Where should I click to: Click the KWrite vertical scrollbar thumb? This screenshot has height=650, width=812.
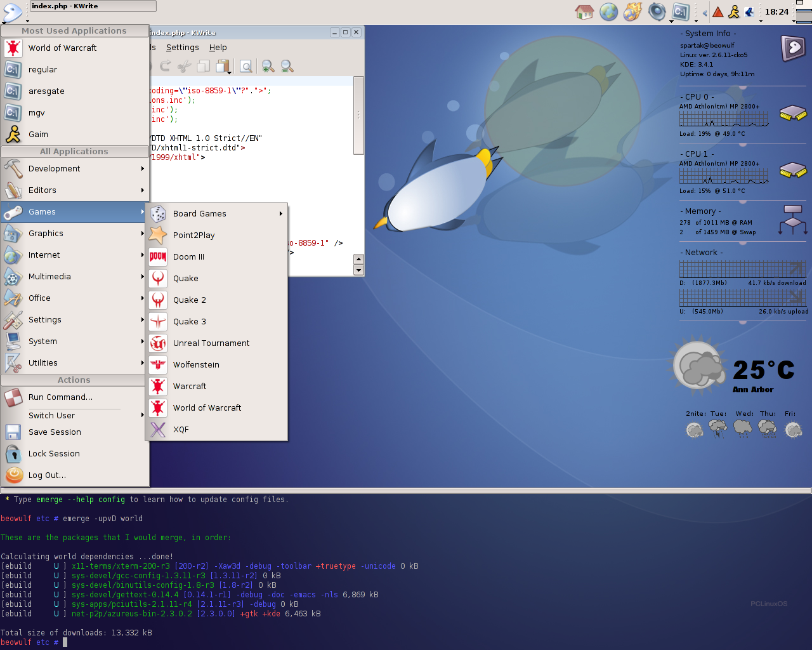pos(358,116)
